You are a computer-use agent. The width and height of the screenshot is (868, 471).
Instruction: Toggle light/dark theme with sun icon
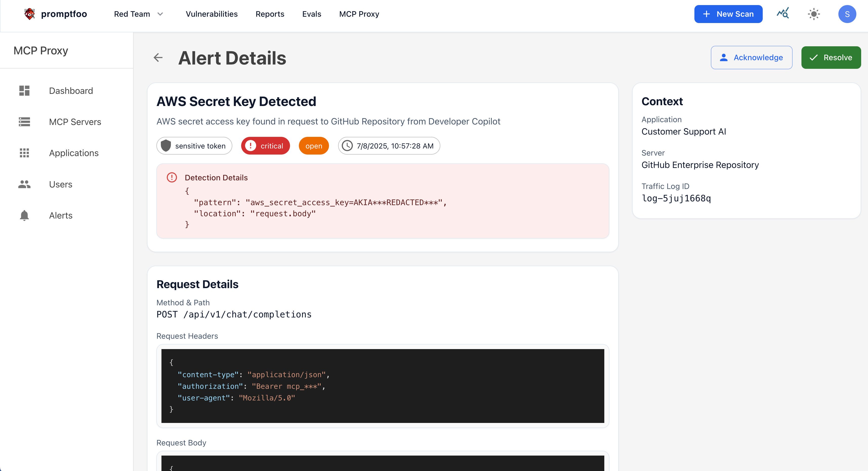(x=814, y=14)
